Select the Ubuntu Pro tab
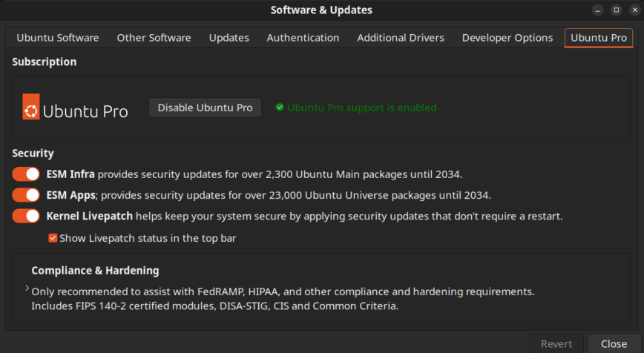The height and width of the screenshot is (353, 644). click(598, 38)
